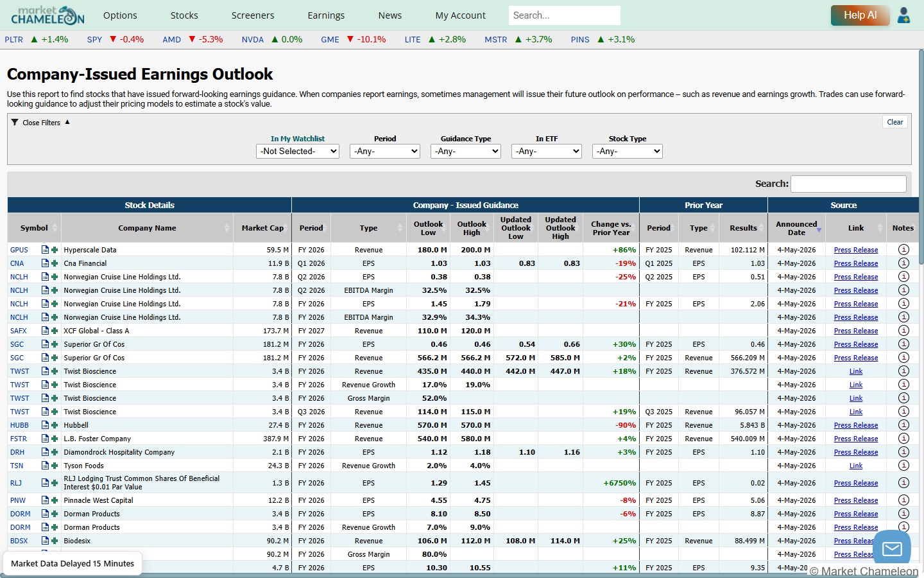Image resolution: width=924 pixels, height=578 pixels.
Task: Add PNW to watchlist plus icon
Action: [55, 500]
